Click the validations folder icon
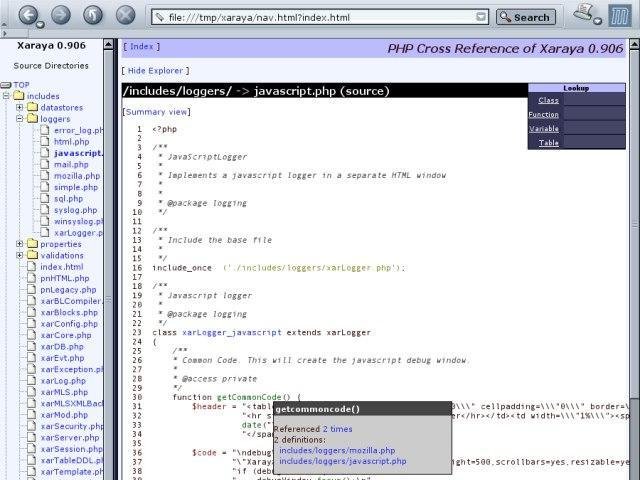This screenshot has height=480, width=640. [x=32, y=255]
